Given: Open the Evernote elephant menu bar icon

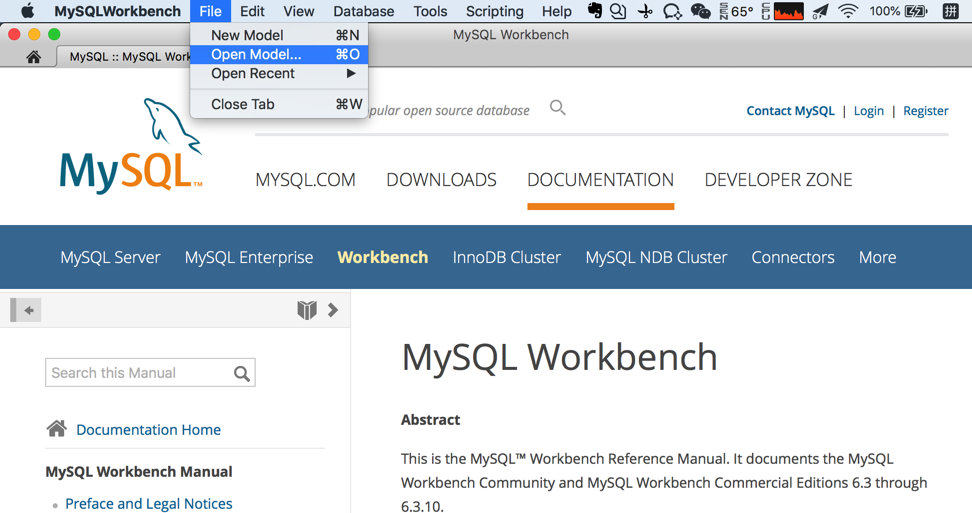Looking at the screenshot, I should click(x=595, y=11).
